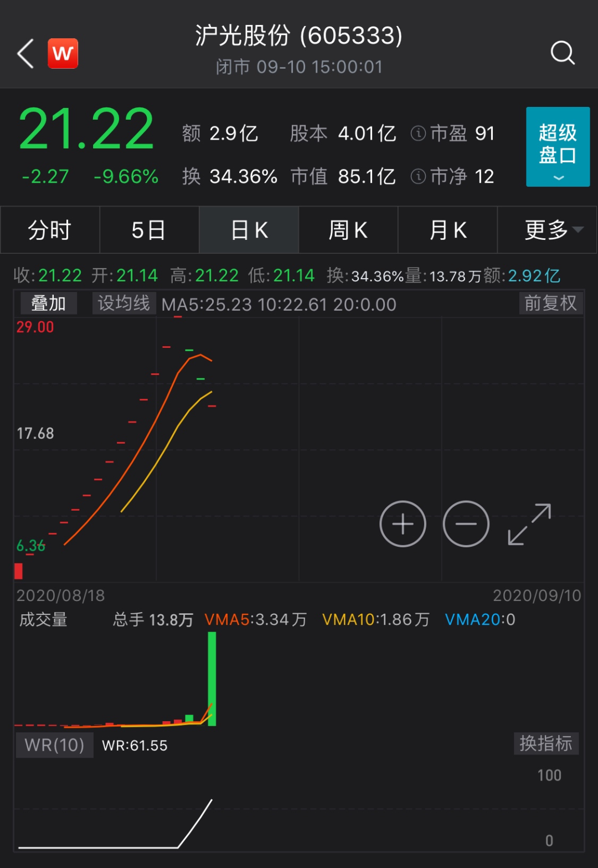Tap the 闭市 09-10 15:00:01 status
The width and height of the screenshot is (598, 868).
pos(299,67)
